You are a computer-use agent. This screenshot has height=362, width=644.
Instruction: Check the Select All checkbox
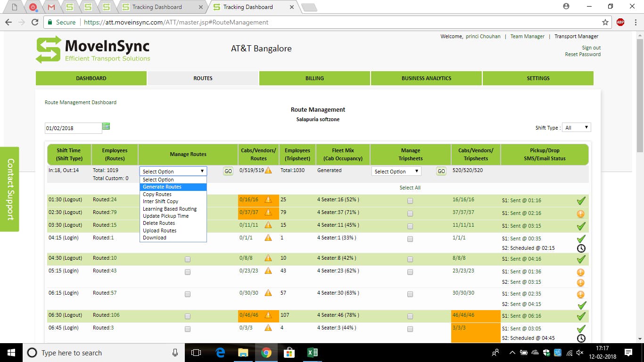[410, 187]
